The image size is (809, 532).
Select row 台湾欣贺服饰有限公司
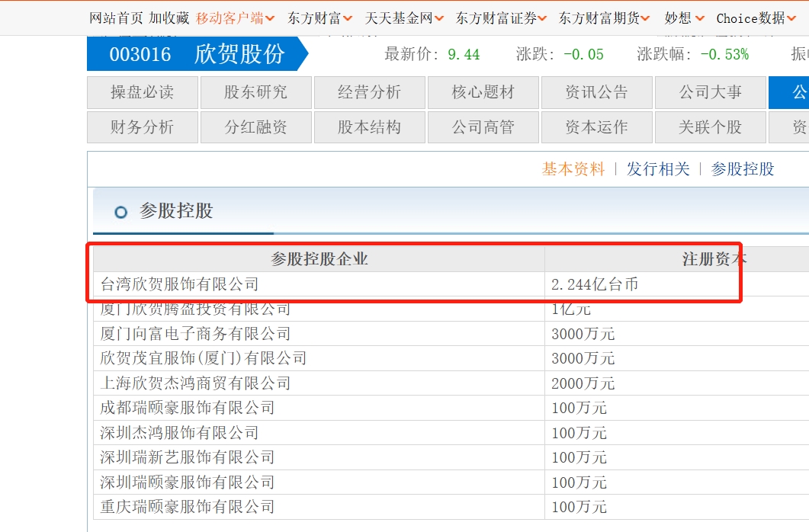(x=451, y=284)
